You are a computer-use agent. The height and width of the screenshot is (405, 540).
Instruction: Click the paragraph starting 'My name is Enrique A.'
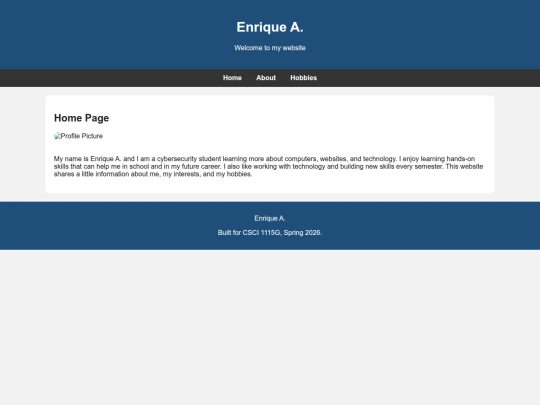(x=269, y=166)
